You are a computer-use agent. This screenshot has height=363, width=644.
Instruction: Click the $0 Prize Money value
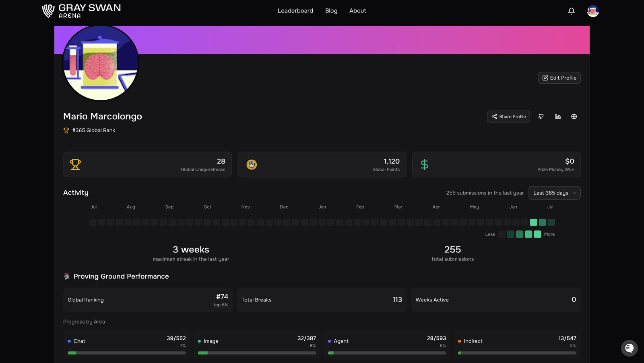coord(570,161)
